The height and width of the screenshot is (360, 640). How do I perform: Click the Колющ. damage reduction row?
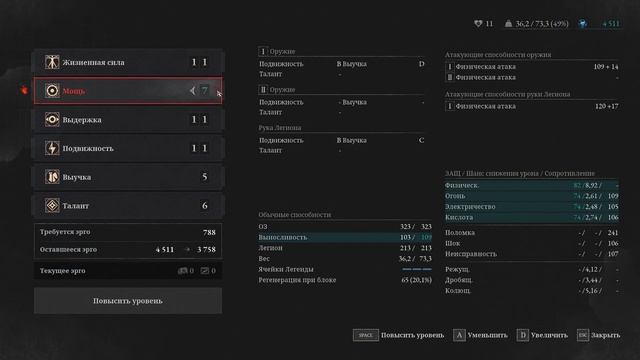[x=531, y=291]
